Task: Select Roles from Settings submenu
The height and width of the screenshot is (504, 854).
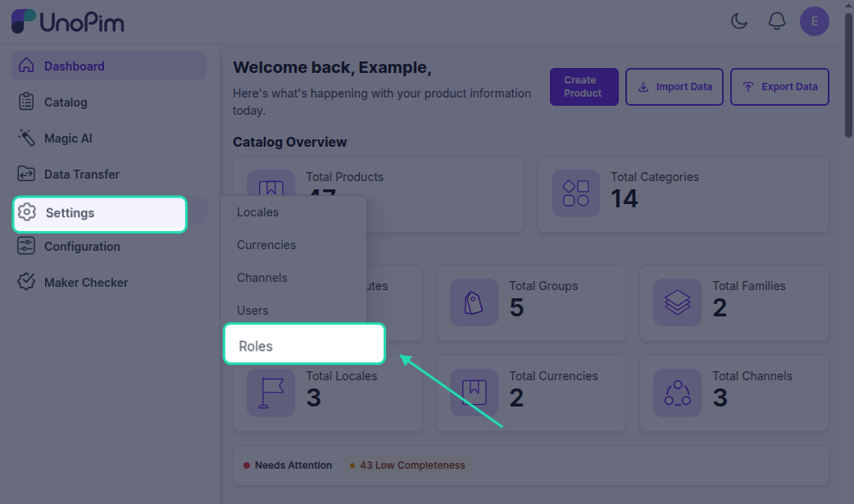Action: point(304,344)
